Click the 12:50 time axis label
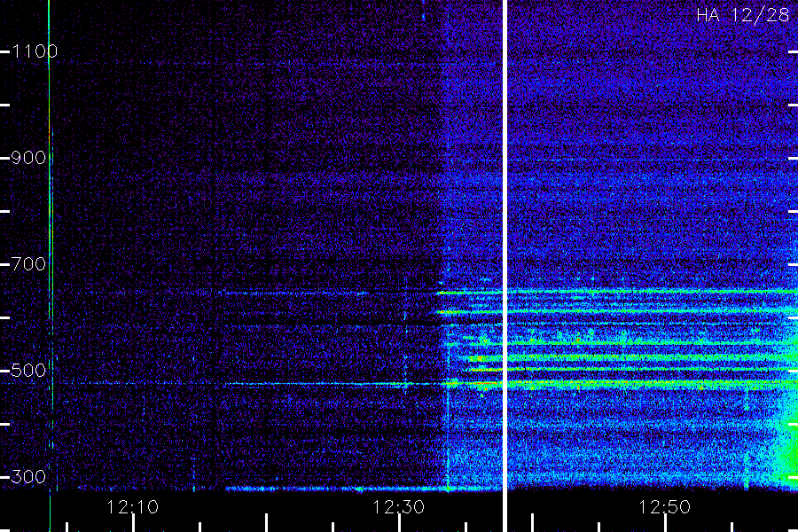 [664, 507]
